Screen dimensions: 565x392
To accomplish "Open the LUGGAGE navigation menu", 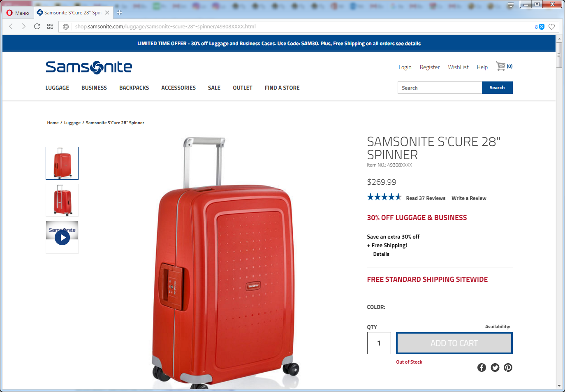I will point(57,88).
